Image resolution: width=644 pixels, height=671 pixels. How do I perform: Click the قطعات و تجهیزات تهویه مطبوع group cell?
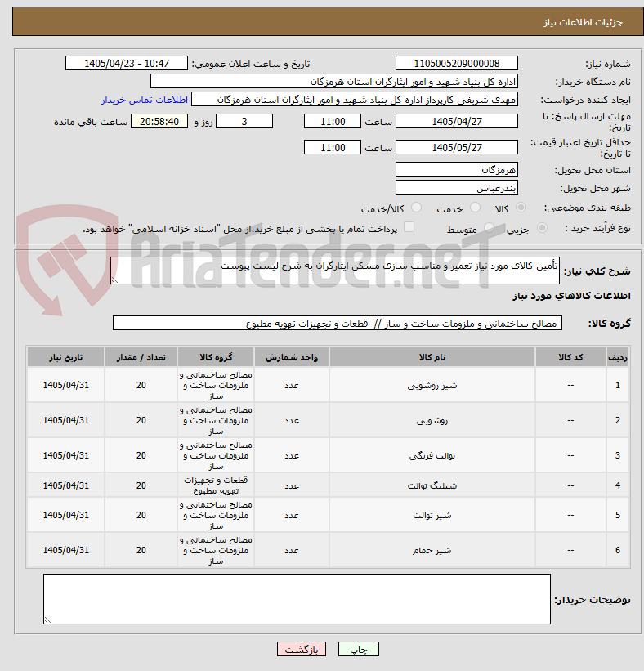tap(216, 485)
